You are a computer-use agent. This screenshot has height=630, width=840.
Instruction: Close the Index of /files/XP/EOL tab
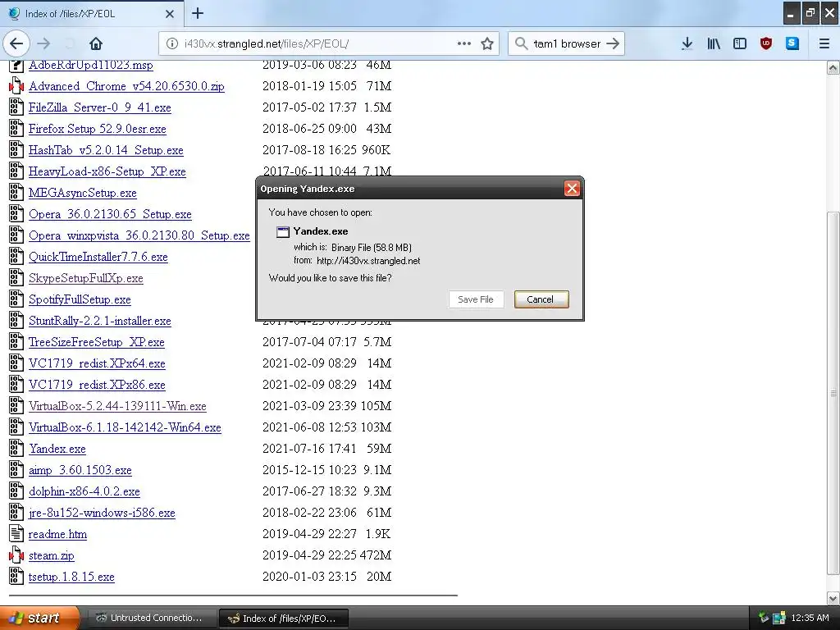click(170, 14)
